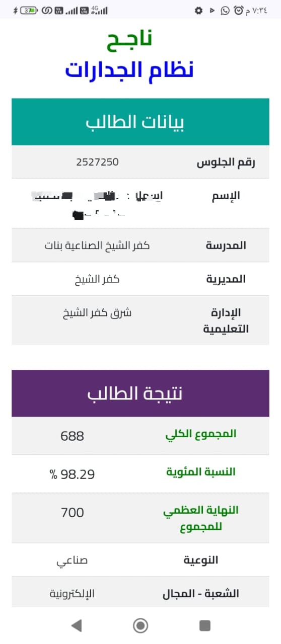The height and width of the screenshot is (644, 281).
Task: Click the seat number 2527250
Action: tap(97, 162)
